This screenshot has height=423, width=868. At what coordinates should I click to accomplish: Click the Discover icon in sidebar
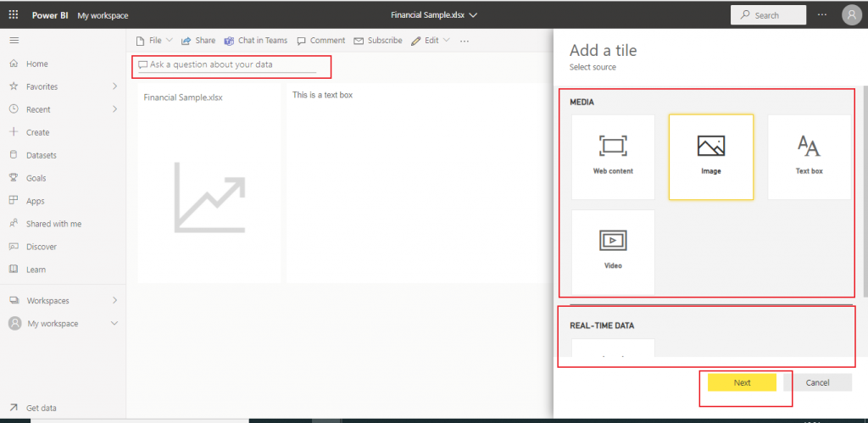coord(14,247)
